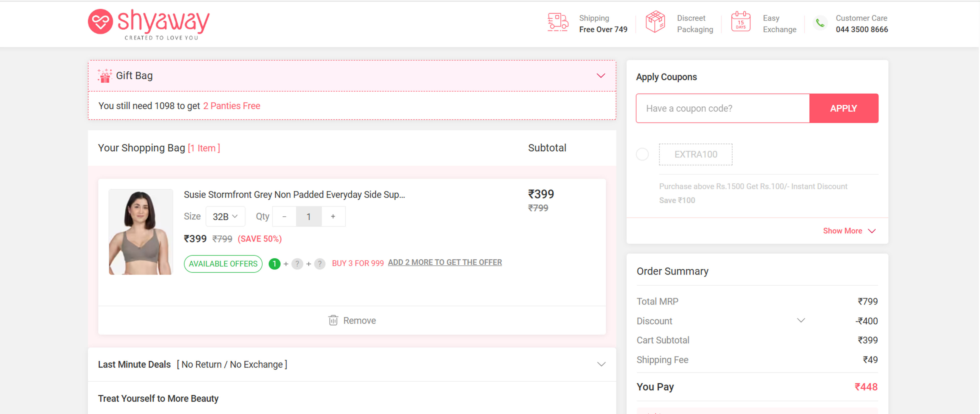Viewport: 980px width, 414px height.
Task: Click BUY 3 FOR 999 offer text
Action: click(x=358, y=263)
